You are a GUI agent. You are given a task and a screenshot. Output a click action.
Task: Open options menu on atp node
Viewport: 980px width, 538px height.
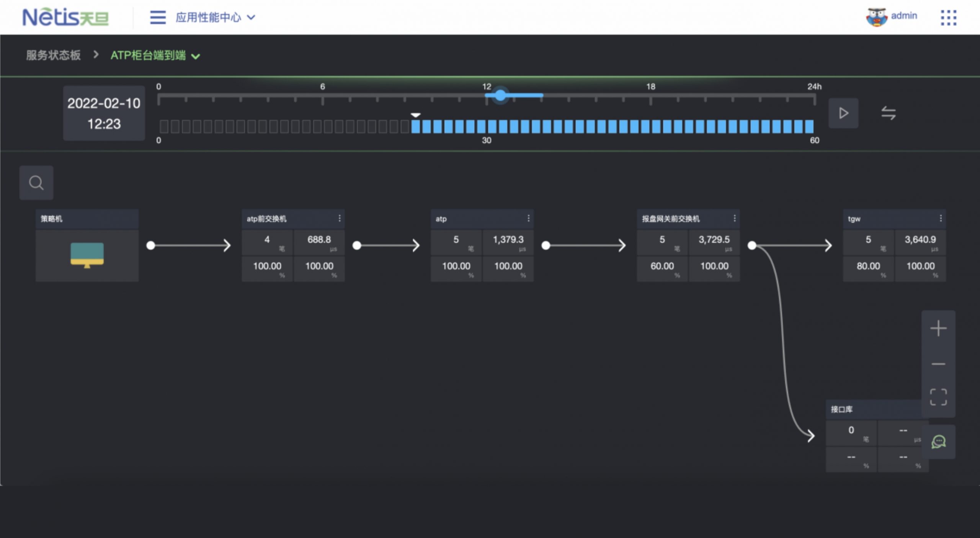click(529, 218)
